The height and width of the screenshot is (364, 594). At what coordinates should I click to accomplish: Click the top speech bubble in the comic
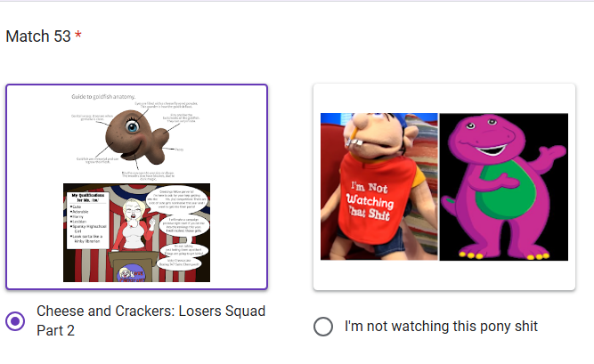click(183, 198)
